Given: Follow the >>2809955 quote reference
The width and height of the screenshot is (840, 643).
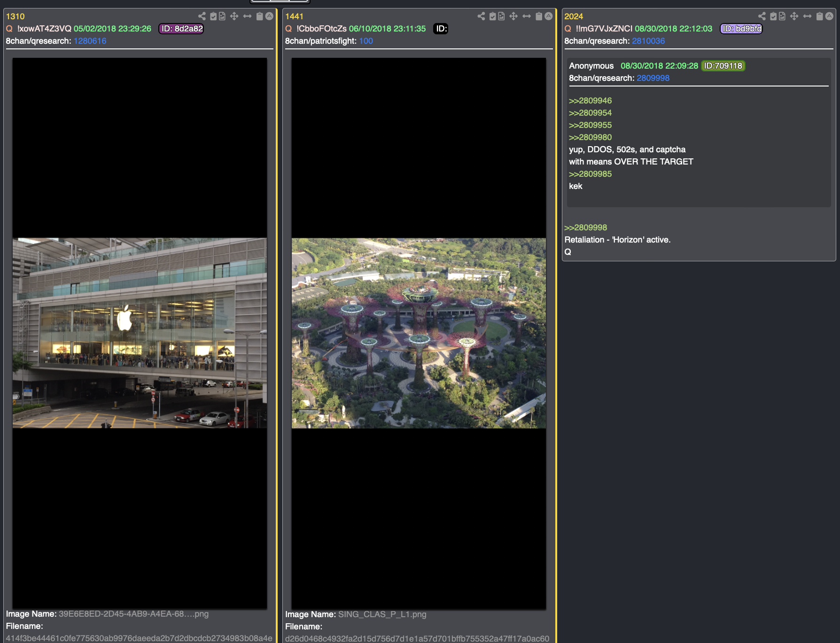Looking at the screenshot, I should point(590,125).
